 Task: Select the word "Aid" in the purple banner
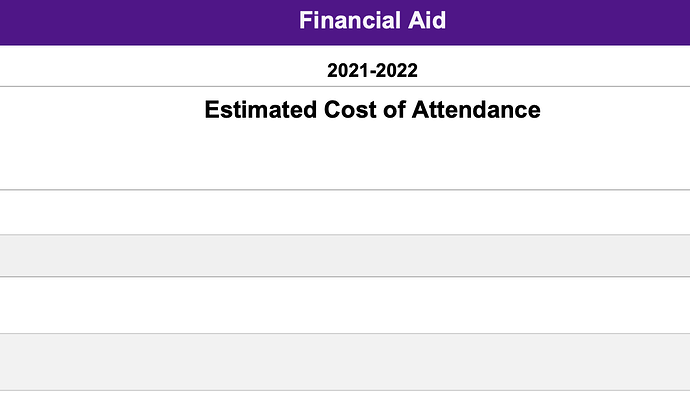(x=426, y=20)
